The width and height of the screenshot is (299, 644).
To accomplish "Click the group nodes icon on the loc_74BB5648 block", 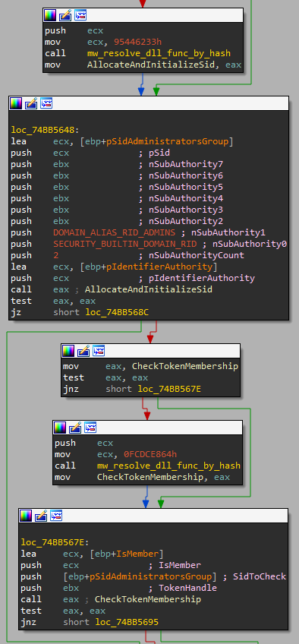I will 46,103.
